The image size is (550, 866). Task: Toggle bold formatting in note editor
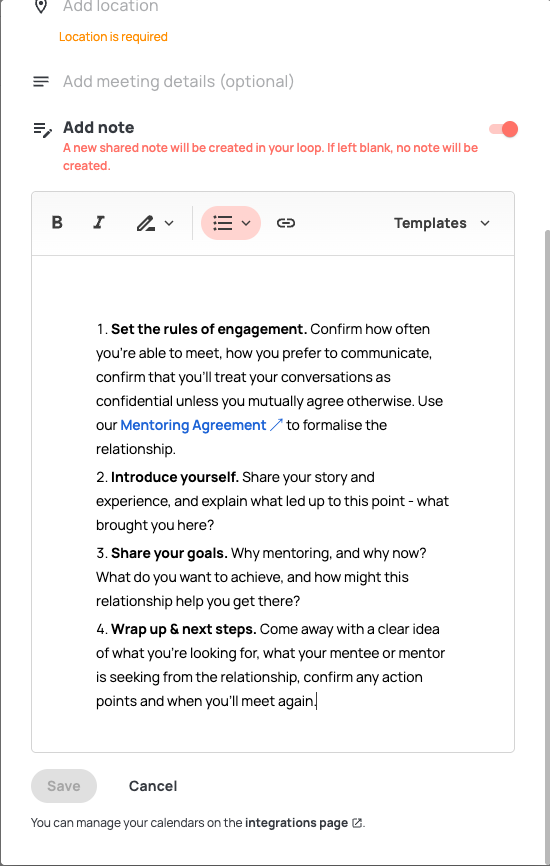click(57, 223)
